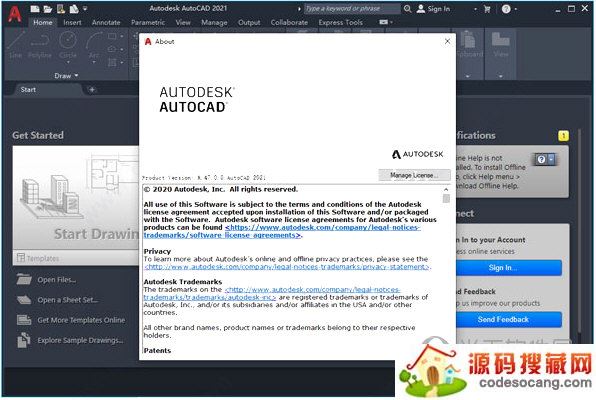The width and height of the screenshot is (596, 400).
Task: Click Get More Templates Online
Action: tap(81, 320)
